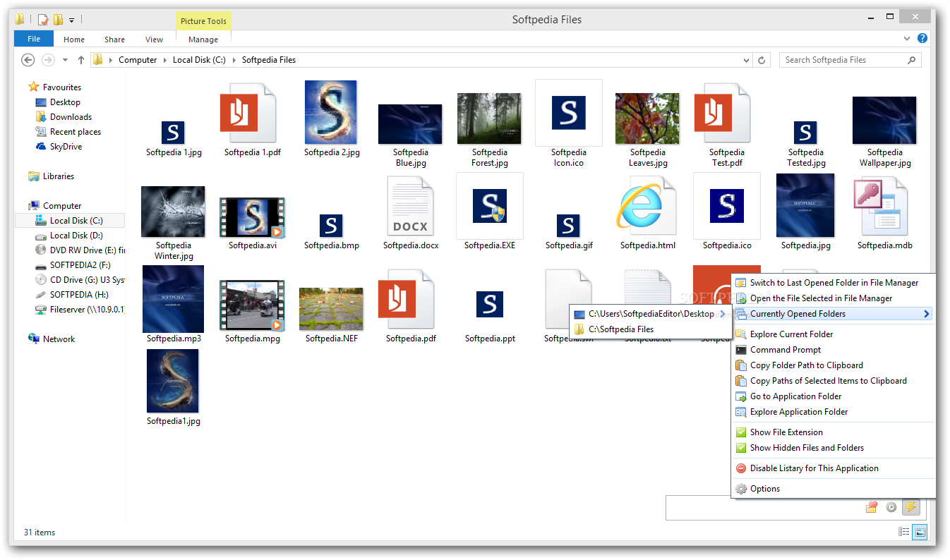Select Softpedia.EXE installer shield icon
950x560 pixels.
coord(489,206)
